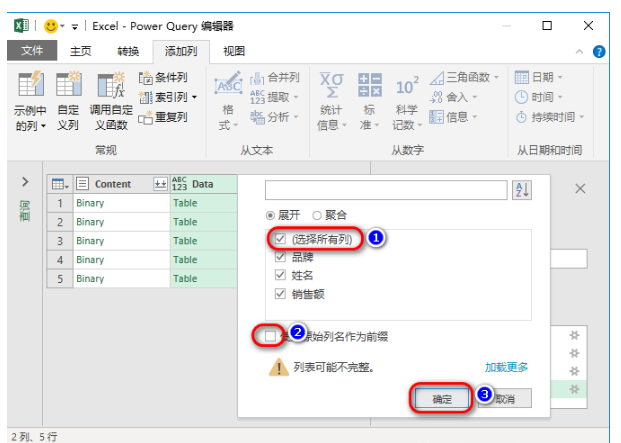Open the 索引列 dropdown arrow
This screenshot has height=443, width=621.
click(194, 97)
